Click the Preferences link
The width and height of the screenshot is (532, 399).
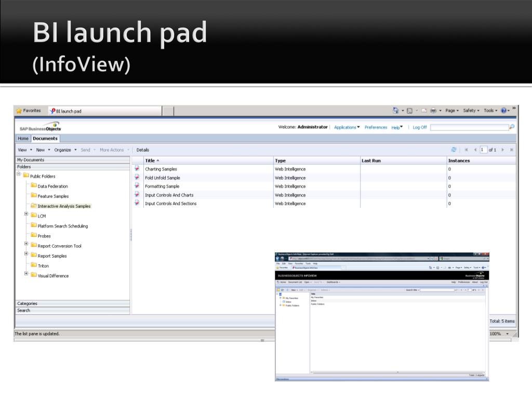[376, 127]
